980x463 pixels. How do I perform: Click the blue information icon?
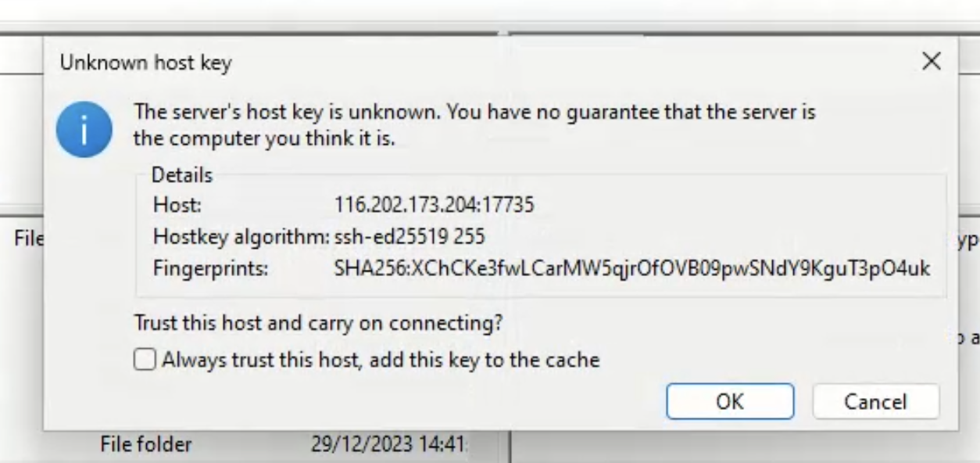pos(86,130)
